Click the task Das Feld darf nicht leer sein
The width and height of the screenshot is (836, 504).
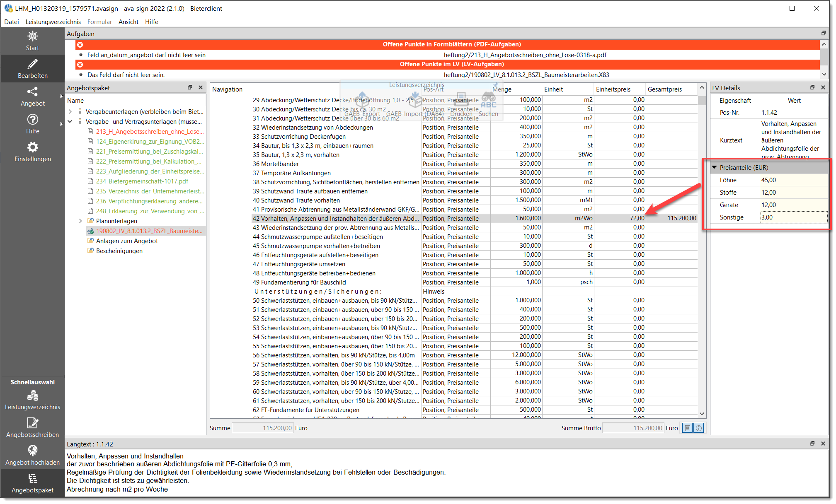126,75
